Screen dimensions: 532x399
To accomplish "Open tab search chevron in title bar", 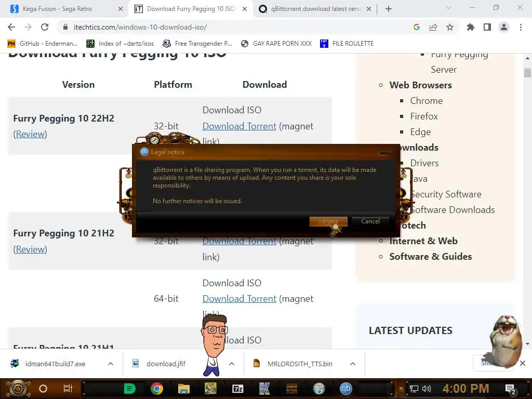I will [x=448, y=7].
